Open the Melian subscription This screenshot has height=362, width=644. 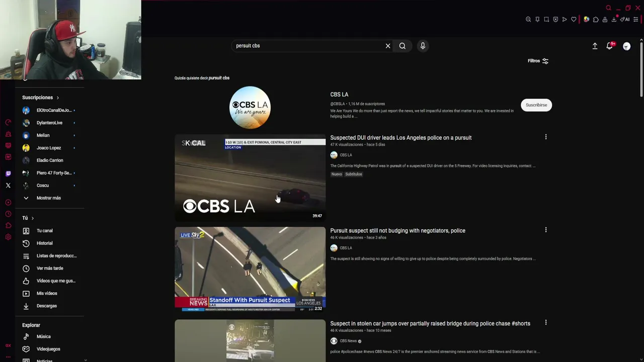pyautogui.click(x=49, y=135)
